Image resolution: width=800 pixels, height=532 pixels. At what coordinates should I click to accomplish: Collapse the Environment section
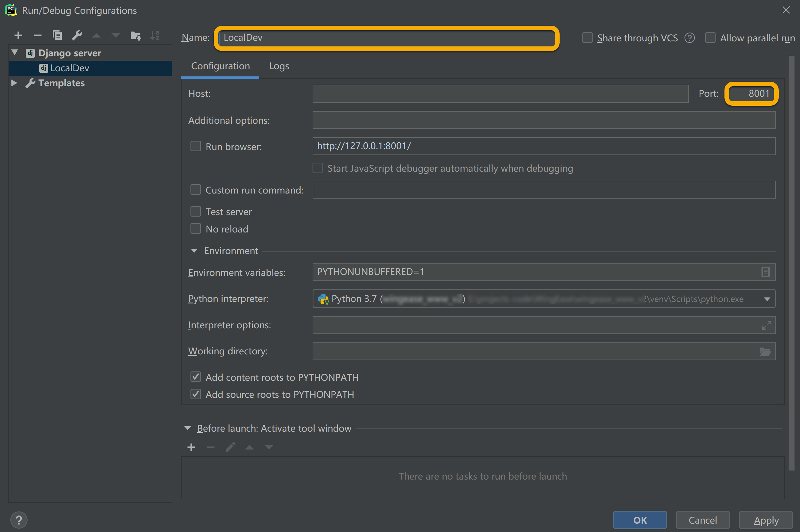click(194, 251)
